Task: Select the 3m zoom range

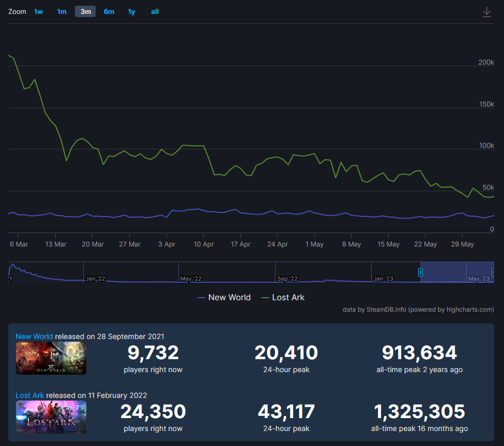Action: pos(85,11)
